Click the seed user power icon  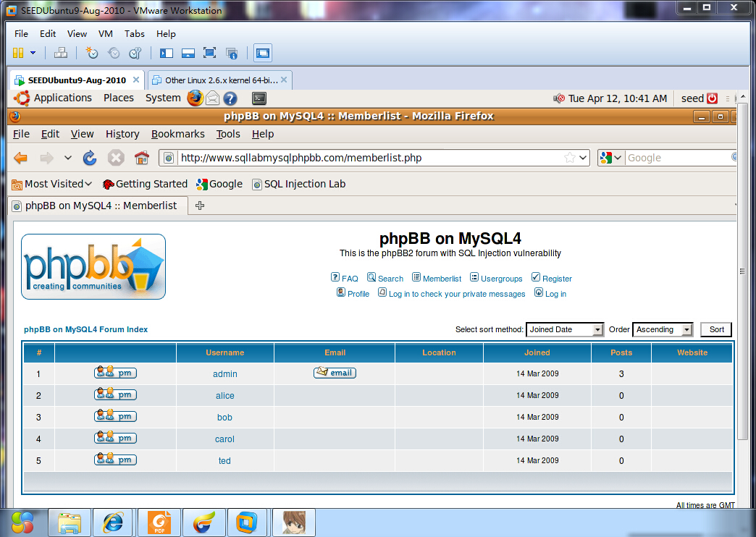pos(713,98)
